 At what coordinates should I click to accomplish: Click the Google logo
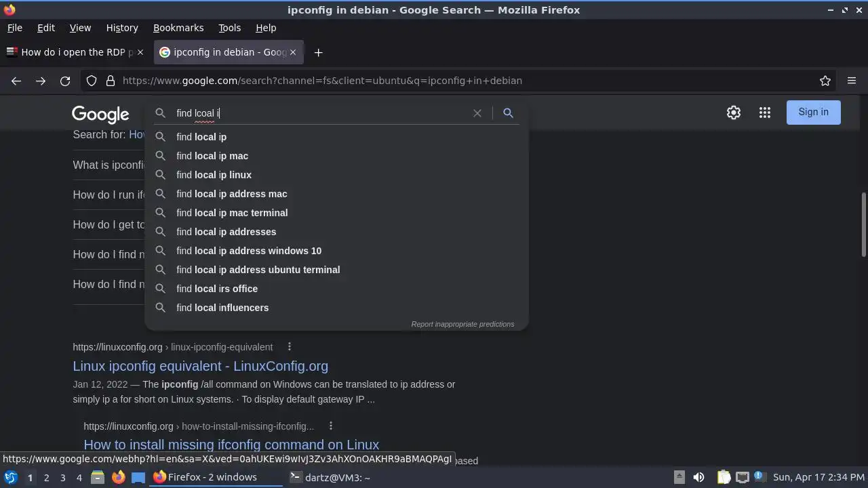point(100,115)
